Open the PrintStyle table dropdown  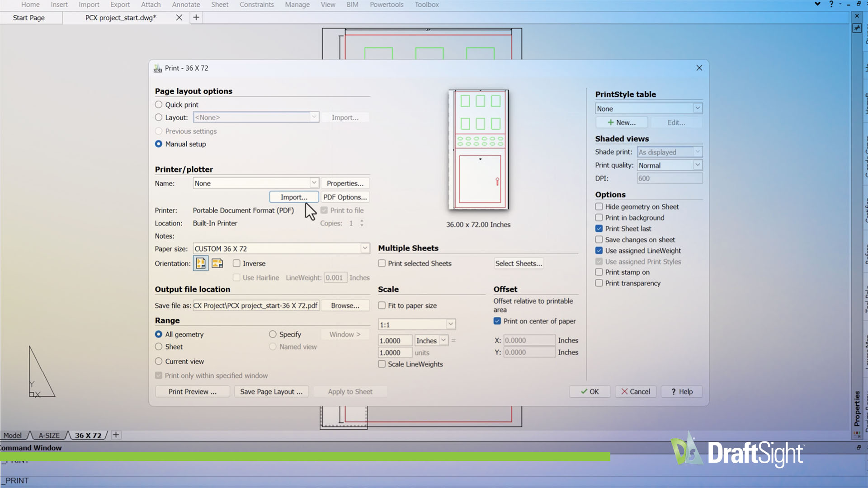pyautogui.click(x=698, y=108)
